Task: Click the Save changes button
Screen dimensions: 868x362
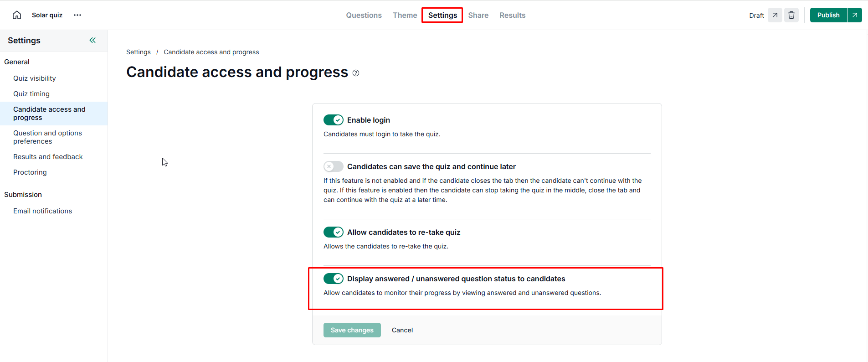Action: pyautogui.click(x=352, y=330)
